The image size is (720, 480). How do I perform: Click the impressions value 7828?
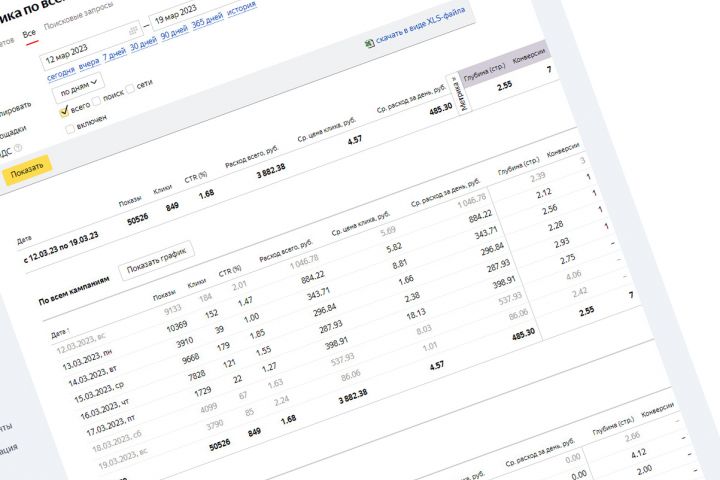[x=196, y=375]
